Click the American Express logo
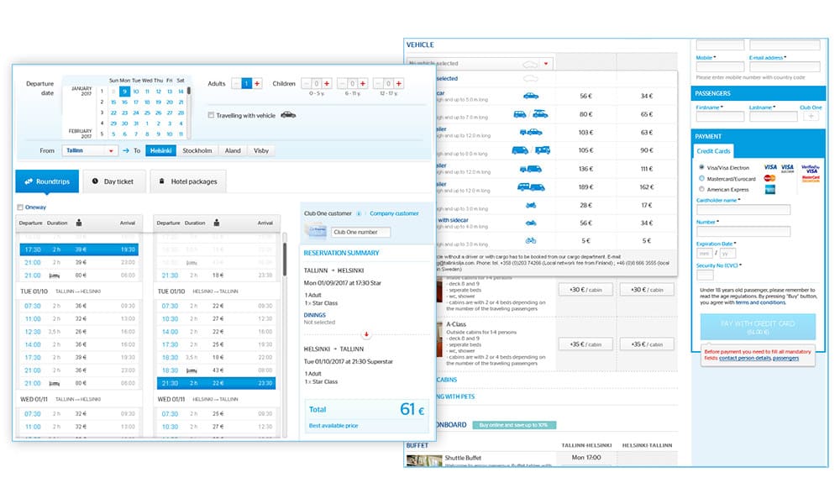This screenshot has width=840, height=504. (769, 190)
